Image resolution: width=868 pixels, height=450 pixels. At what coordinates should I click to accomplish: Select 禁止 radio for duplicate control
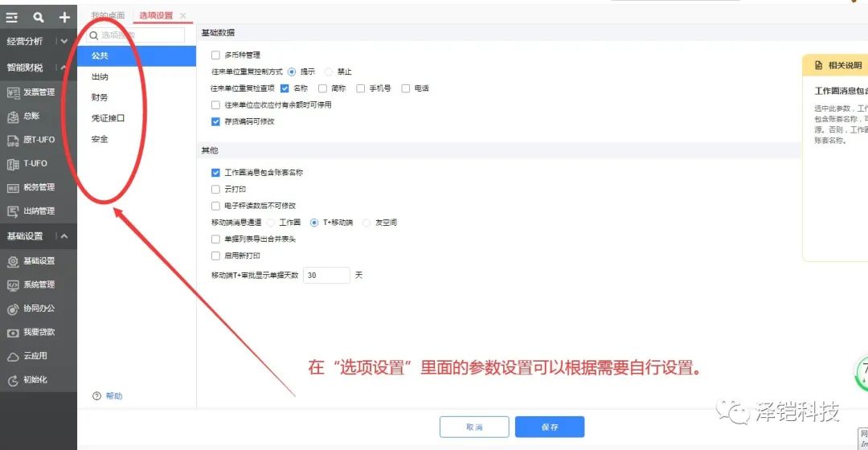click(x=328, y=72)
